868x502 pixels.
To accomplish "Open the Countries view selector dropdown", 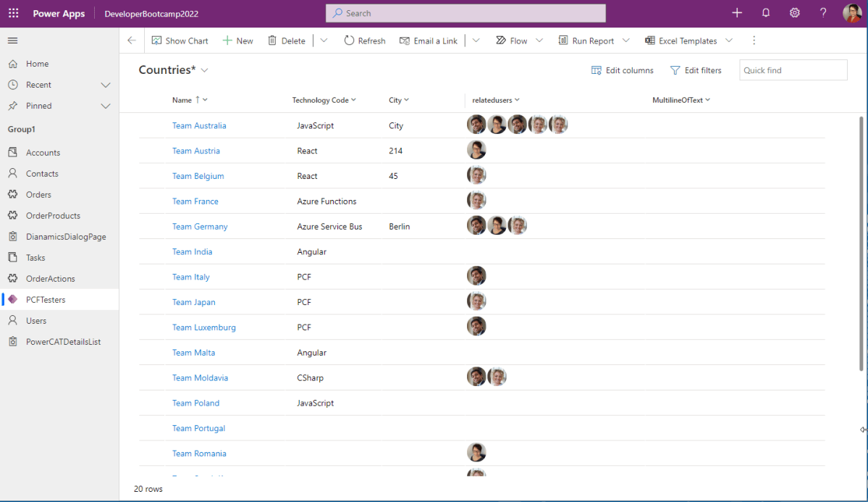I will [205, 70].
